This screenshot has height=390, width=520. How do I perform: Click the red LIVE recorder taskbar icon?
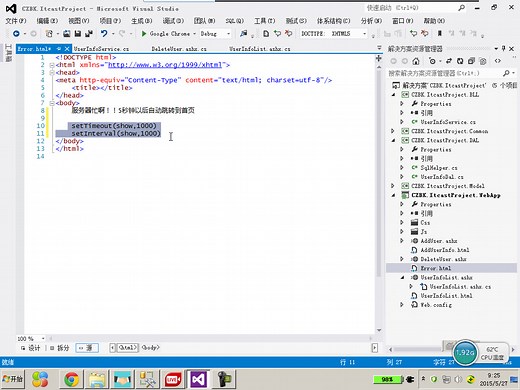point(173,379)
